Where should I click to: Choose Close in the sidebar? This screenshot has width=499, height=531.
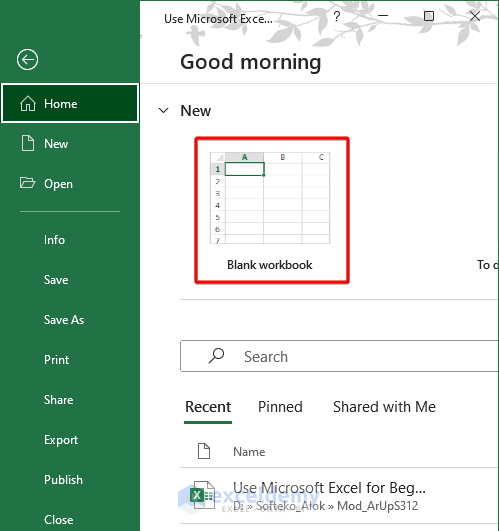click(x=59, y=519)
